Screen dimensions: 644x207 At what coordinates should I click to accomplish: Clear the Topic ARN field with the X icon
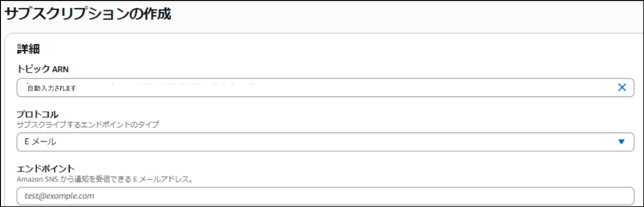point(622,88)
